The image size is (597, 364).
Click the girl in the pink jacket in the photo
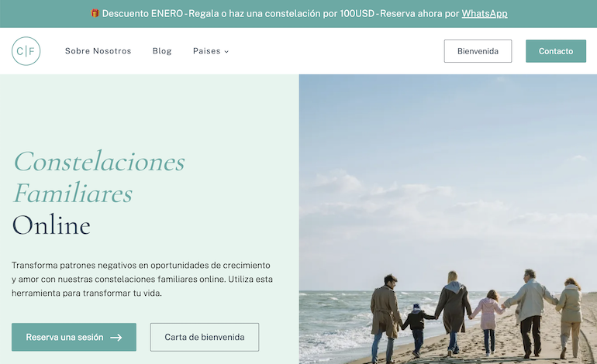click(488, 321)
